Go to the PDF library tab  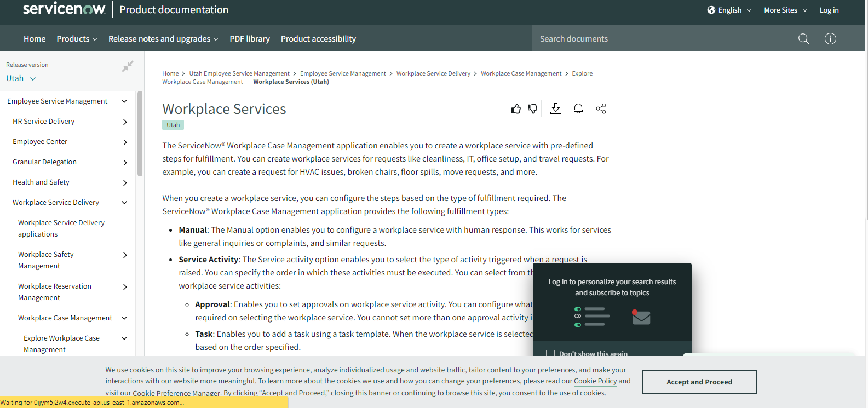point(250,39)
